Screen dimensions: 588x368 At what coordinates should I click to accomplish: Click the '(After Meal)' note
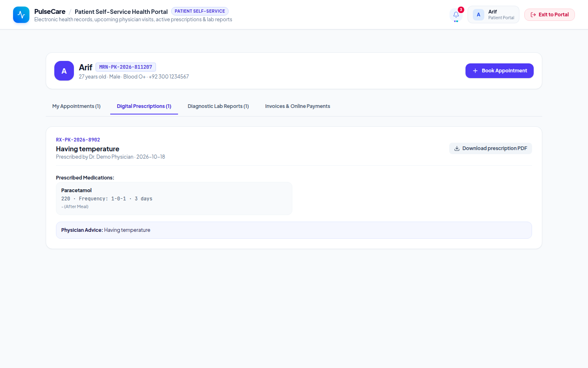75,206
